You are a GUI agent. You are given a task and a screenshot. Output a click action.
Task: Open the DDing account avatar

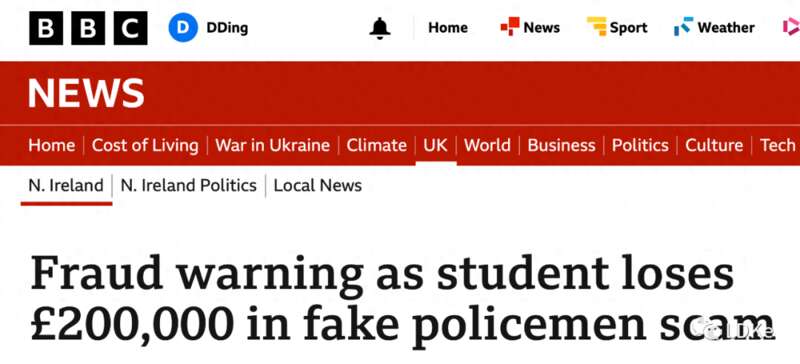183,28
